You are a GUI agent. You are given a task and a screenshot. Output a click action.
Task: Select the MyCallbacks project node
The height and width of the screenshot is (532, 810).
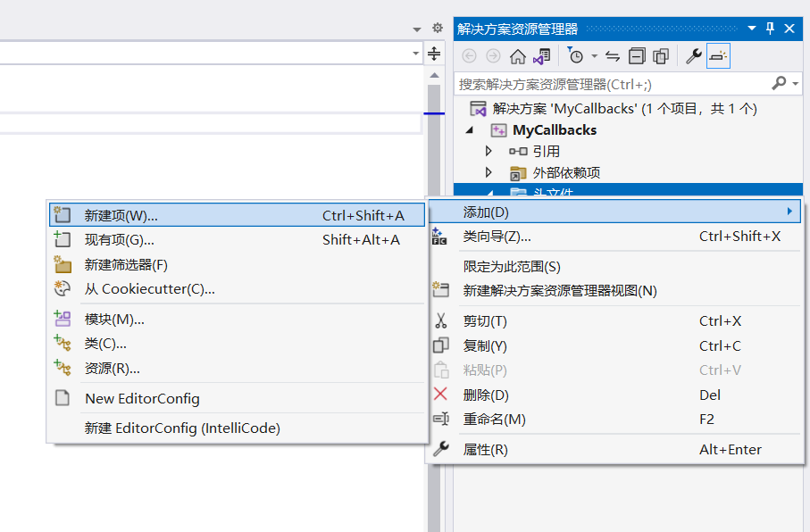pos(555,130)
